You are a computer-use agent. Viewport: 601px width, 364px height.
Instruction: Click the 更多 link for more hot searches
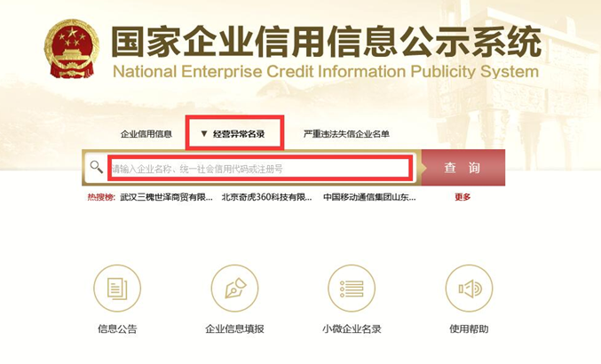(x=463, y=197)
